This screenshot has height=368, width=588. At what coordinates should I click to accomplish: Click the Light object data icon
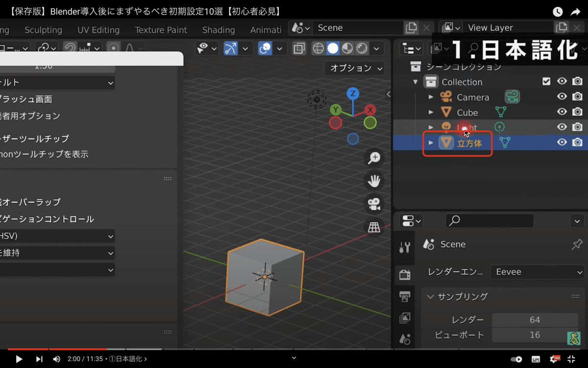click(x=499, y=128)
